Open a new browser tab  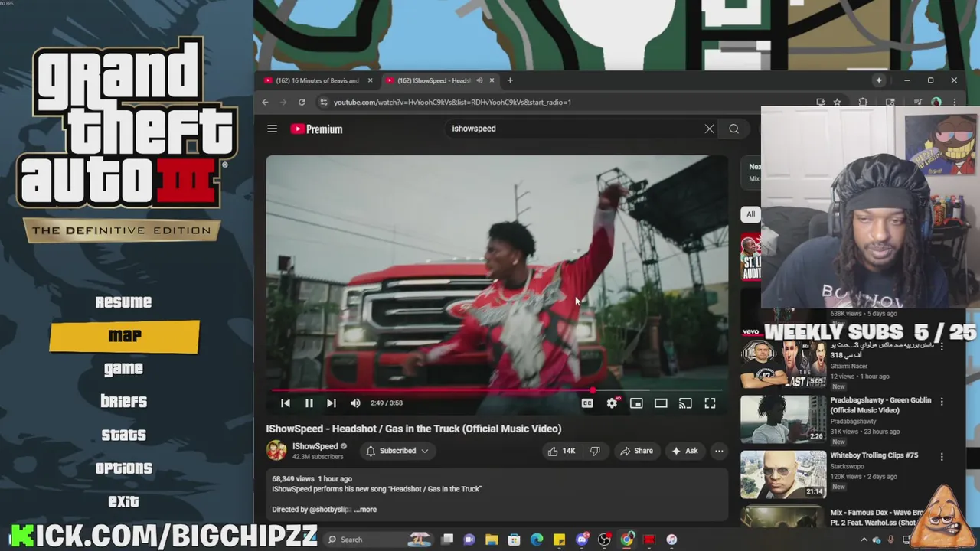510,80
